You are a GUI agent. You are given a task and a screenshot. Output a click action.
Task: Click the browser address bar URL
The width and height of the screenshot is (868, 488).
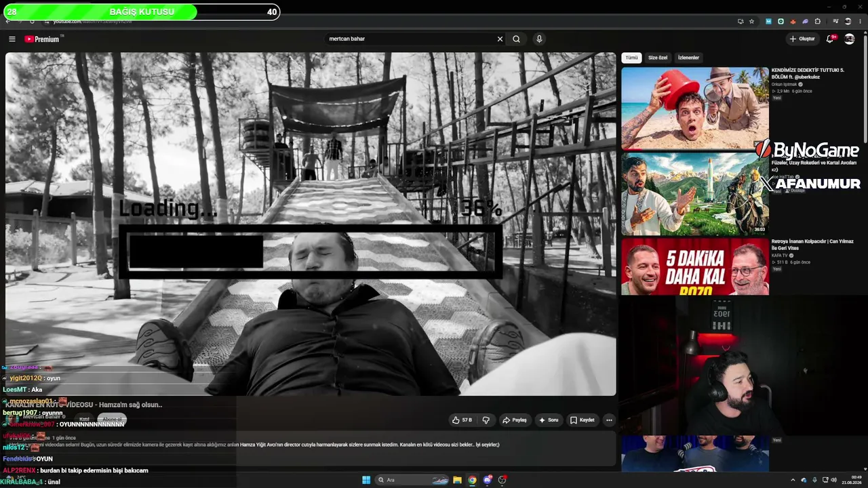point(93,22)
